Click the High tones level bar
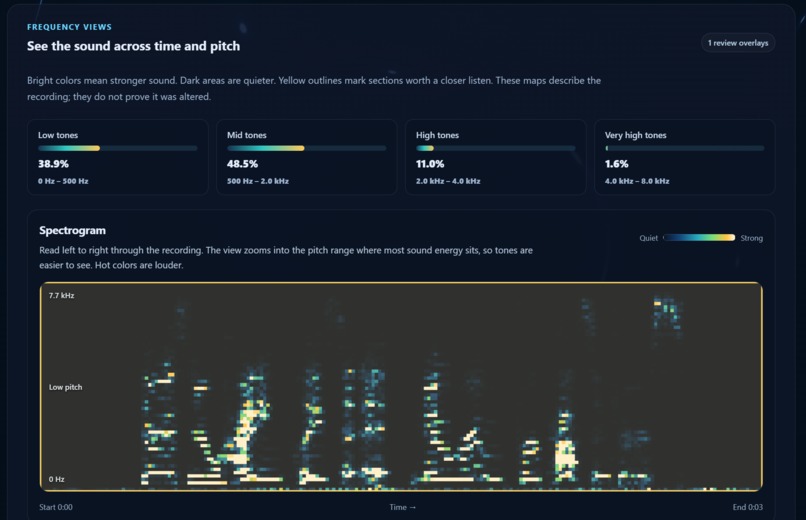 coord(496,148)
